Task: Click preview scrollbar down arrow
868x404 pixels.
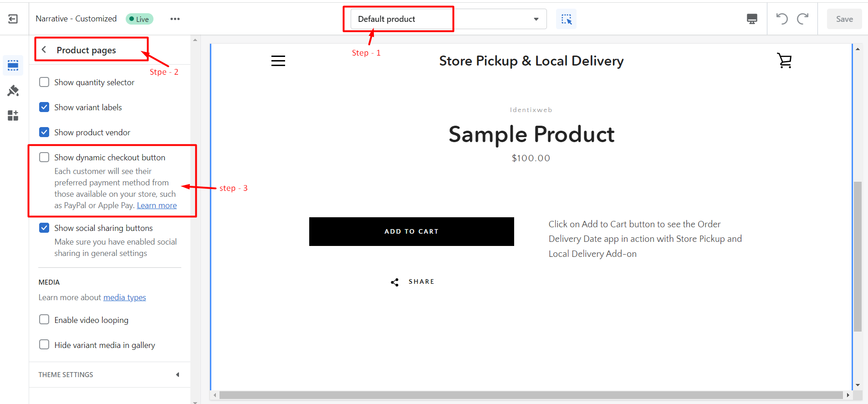Action: pyautogui.click(x=858, y=385)
